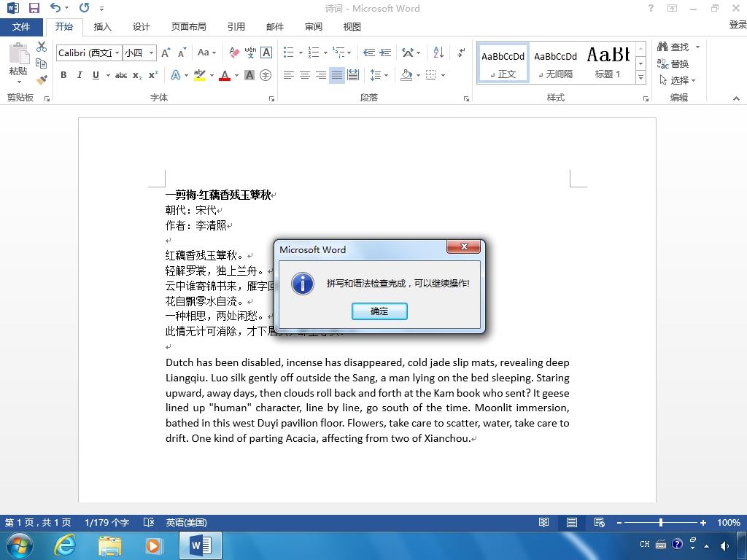Image resolution: width=747 pixels, height=560 pixels.
Task: Switch to read mode view
Action: point(543,522)
